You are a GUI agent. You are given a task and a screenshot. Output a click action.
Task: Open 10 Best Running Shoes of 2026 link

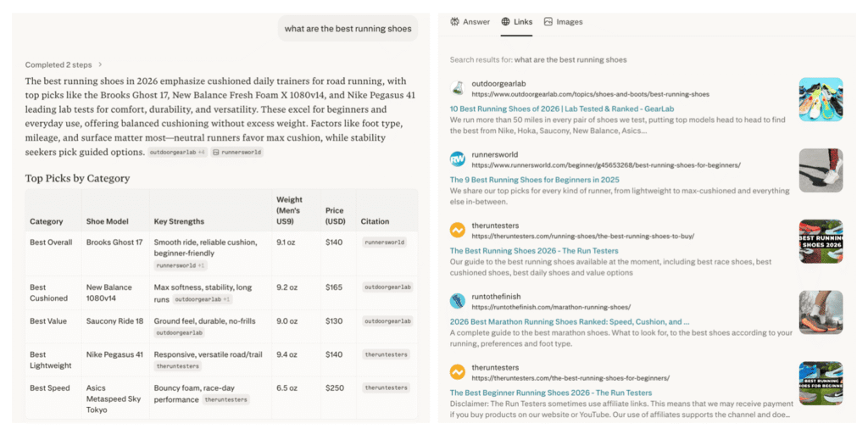562,109
